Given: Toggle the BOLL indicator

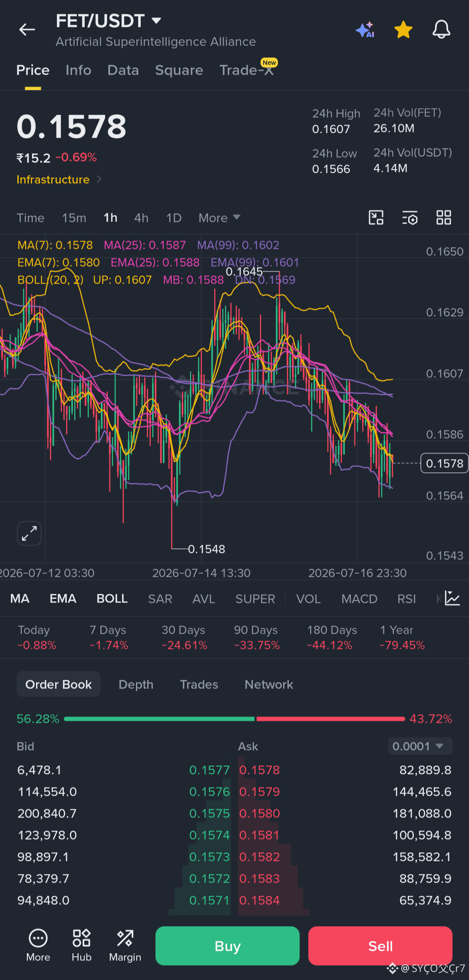Looking at the screenshot, I should click(x=112, y=599).
